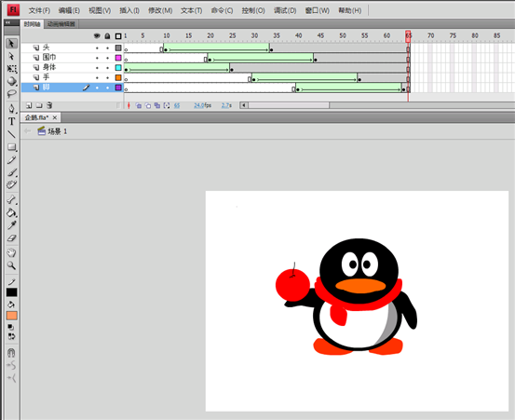515x420 pixels.
Task: Switch to the 动画编辑器 tab
Action: coord(61,24)
